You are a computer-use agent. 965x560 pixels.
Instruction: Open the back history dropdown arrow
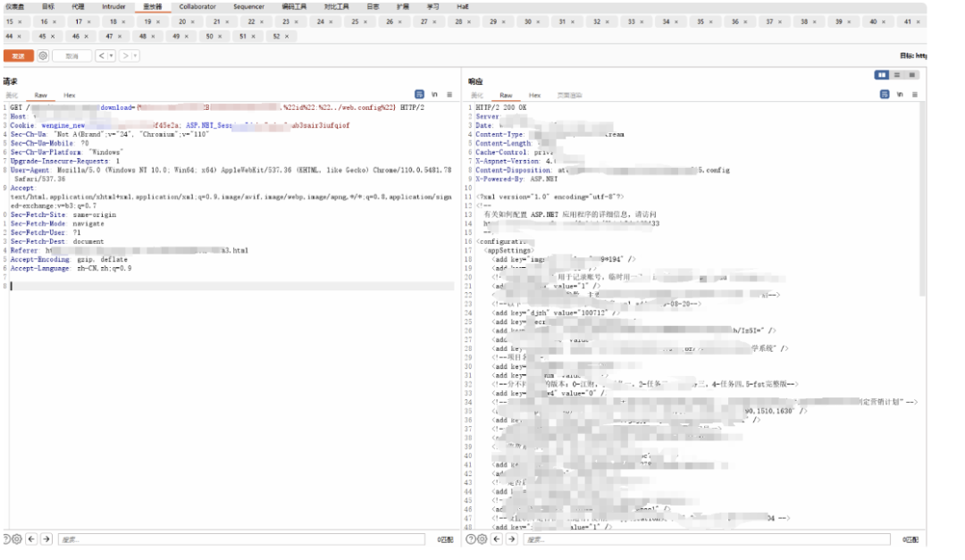point(112,56)
